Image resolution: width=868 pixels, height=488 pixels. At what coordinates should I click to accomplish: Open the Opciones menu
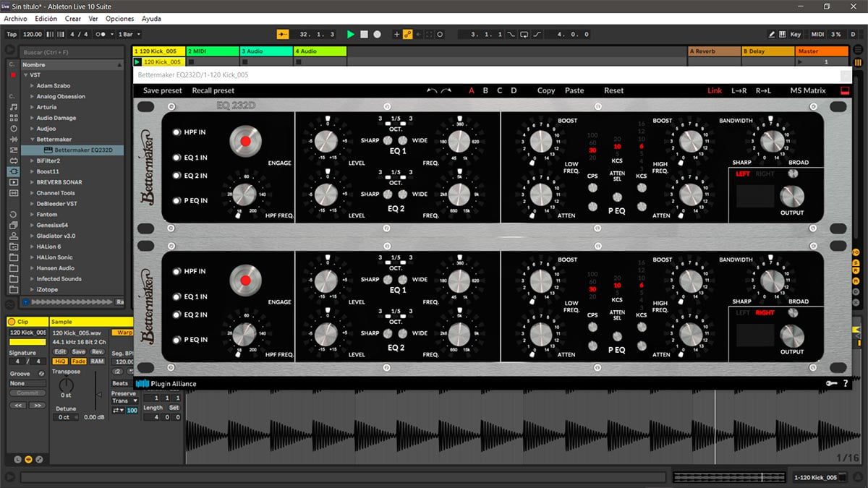[119, 19]
